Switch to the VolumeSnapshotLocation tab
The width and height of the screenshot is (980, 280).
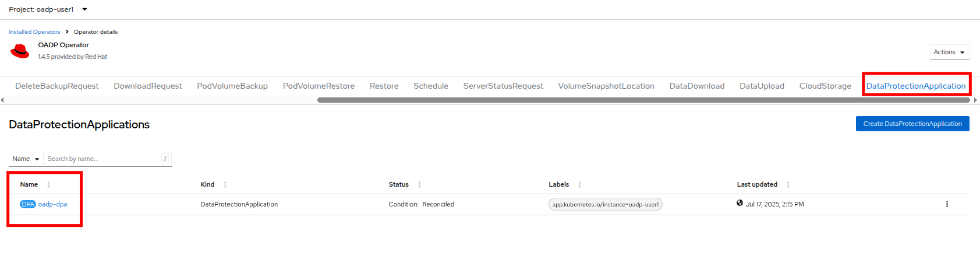606,86
